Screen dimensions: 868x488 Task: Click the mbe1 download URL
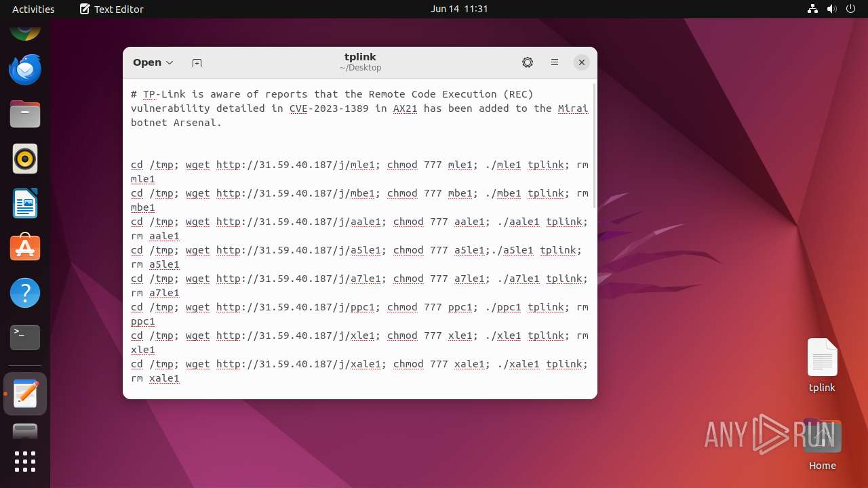pyautogui.click(x=296, y=193)
